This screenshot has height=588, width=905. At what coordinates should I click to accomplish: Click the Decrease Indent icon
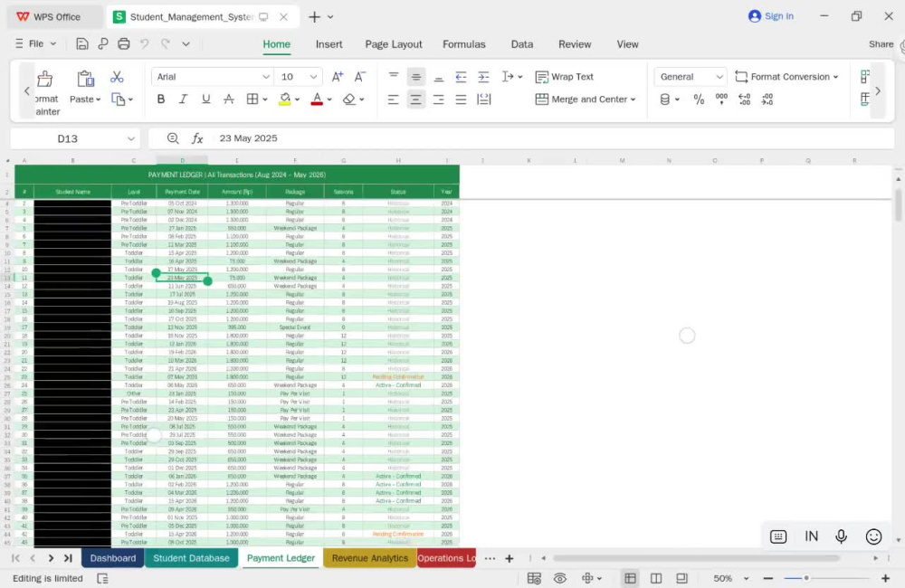[x=461, y=77]
